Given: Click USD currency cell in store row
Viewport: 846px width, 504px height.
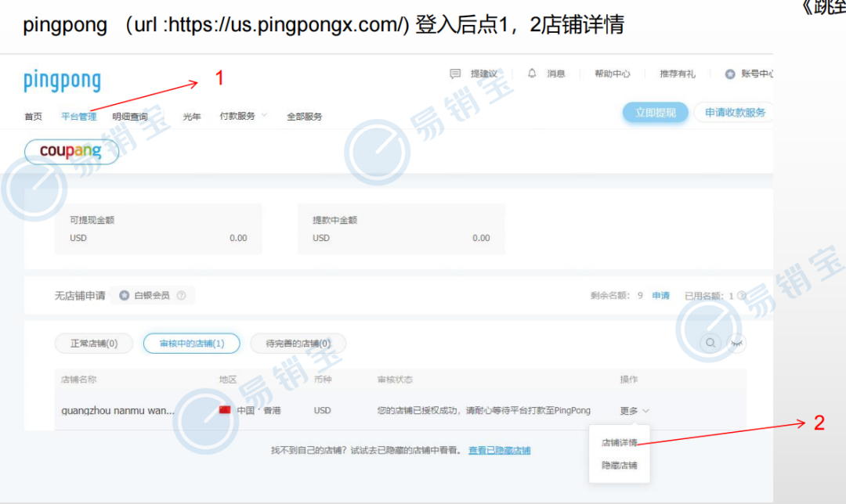Looking at the screenshot, I should [x=322, y=411].
